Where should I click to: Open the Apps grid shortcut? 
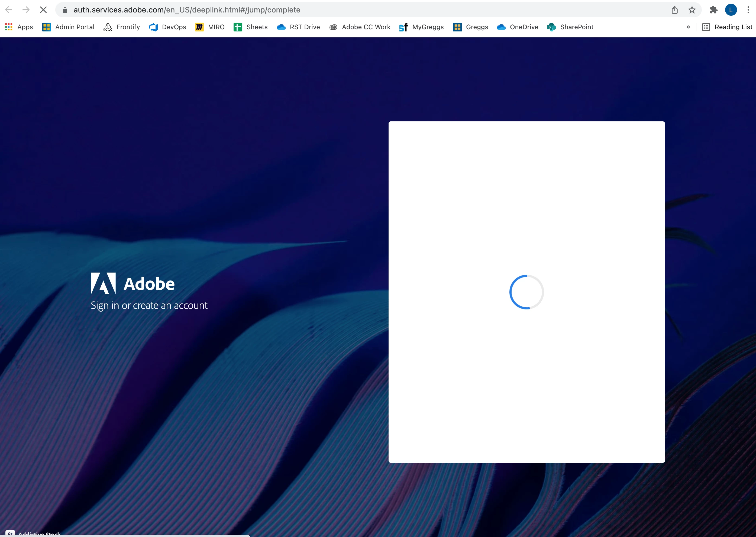[x=19, y=27]
